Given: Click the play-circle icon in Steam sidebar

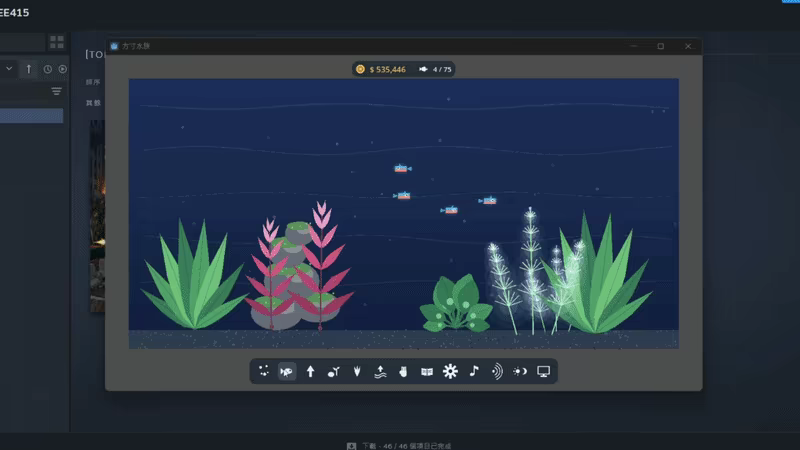Looking at the screenshot, I should pyautogui.click(x=62, y=69).
